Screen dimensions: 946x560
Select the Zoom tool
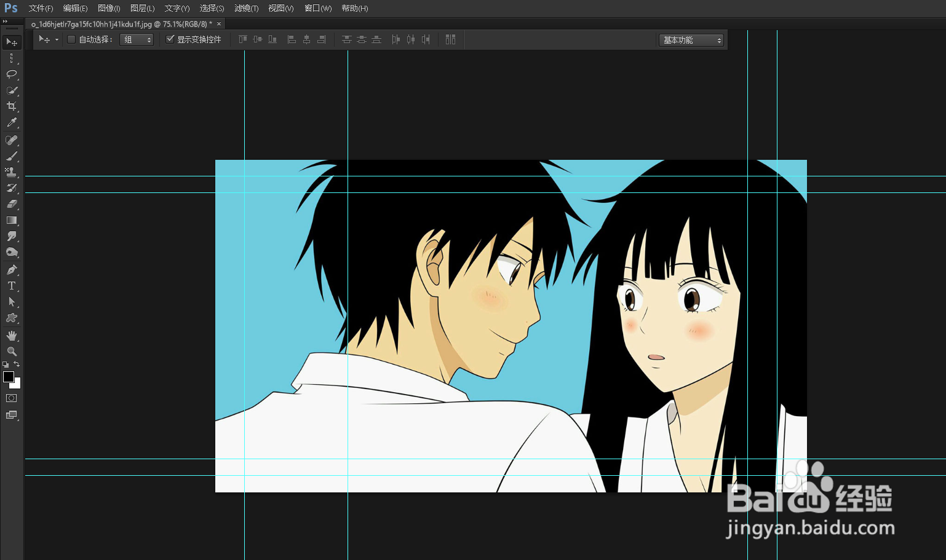click(12, 352)
